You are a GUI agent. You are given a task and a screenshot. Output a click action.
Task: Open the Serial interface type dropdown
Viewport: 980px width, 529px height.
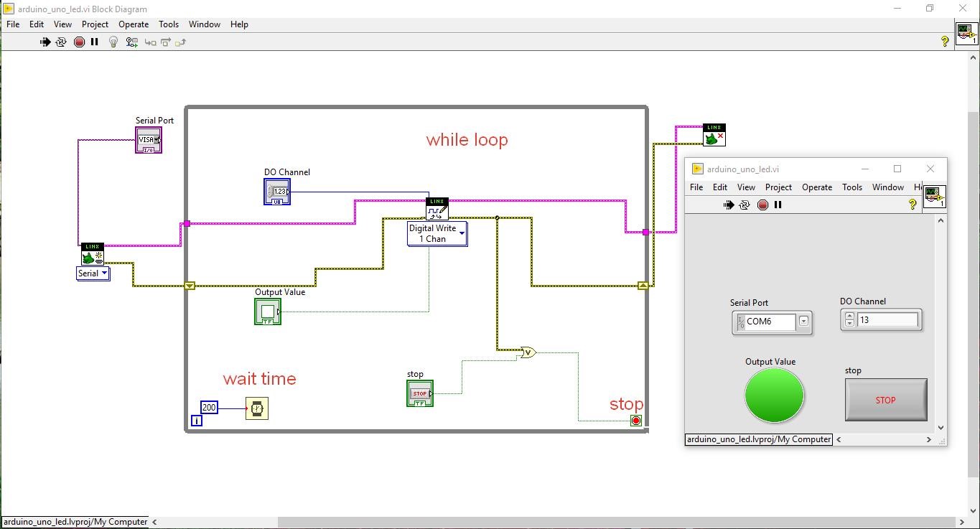pos(104,273)
